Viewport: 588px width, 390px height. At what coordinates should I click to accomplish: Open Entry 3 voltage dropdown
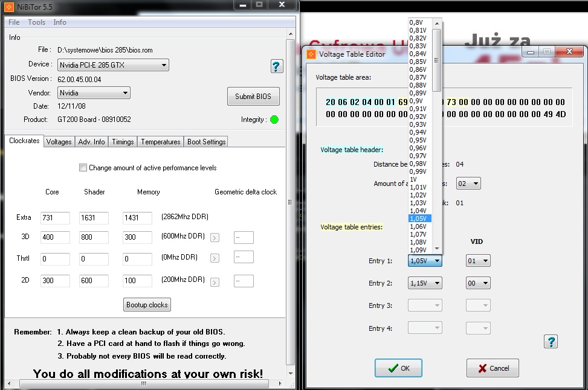click(x=425, y=305)
